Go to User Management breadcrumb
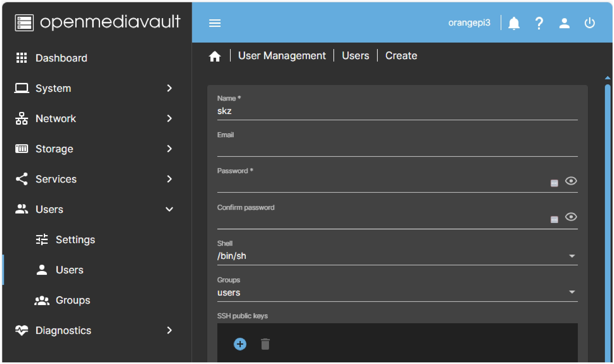This screenshot has width=614, height=364. [282, 56]
